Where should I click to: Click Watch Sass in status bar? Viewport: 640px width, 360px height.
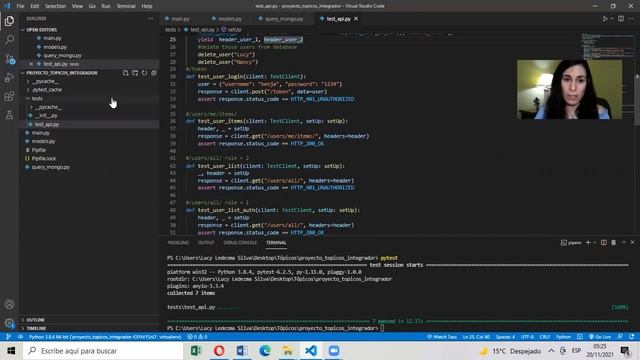click(442, 337)
